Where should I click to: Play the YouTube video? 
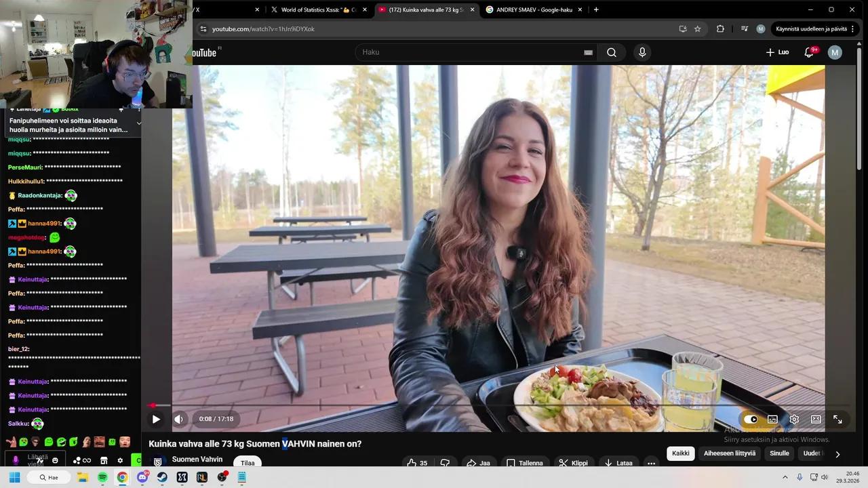[156, 420]
